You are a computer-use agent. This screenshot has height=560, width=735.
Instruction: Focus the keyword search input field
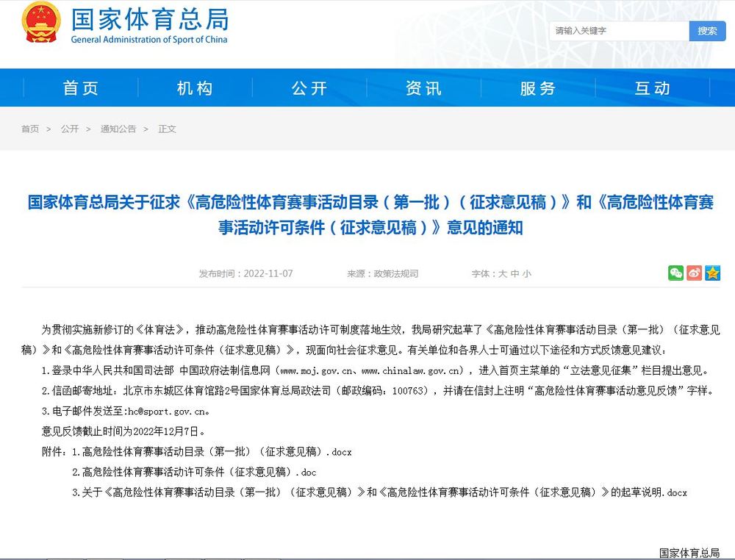[619, 31]
